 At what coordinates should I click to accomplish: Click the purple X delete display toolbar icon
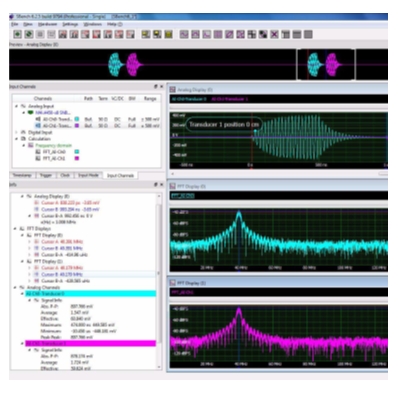[x=274, y=34]
